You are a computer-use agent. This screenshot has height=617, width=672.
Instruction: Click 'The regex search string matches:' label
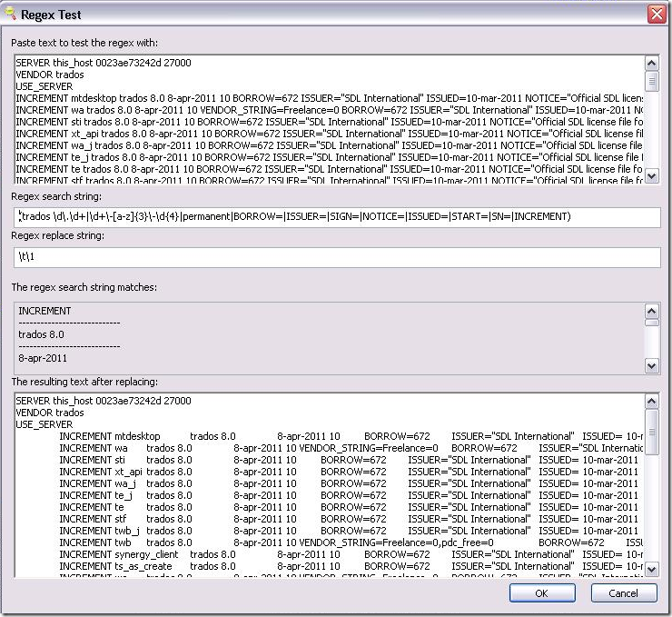(x=84, y=287)
